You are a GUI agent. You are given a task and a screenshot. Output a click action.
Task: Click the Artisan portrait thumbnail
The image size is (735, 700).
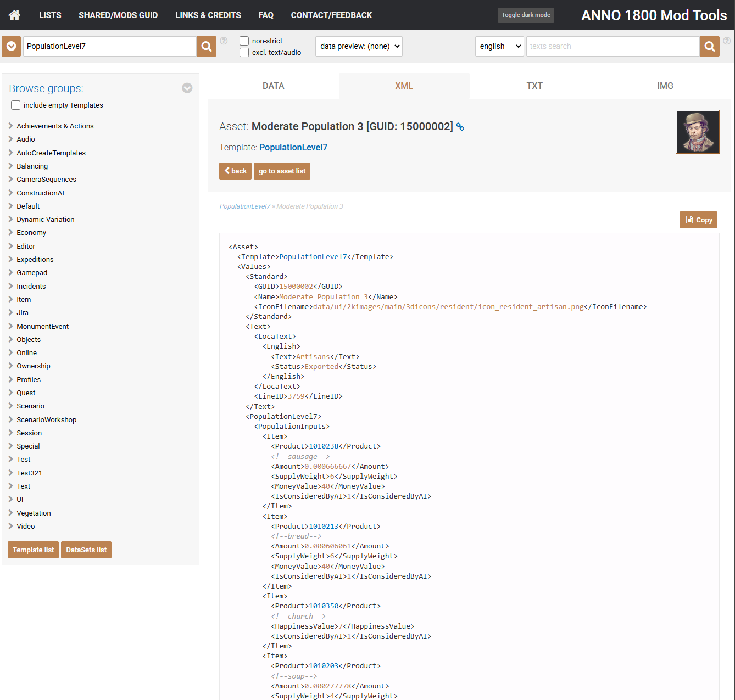[697, 132]
